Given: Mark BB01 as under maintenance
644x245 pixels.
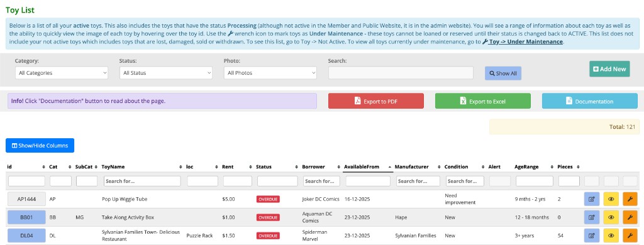Looking at the screenshot, I should (630, 217).
